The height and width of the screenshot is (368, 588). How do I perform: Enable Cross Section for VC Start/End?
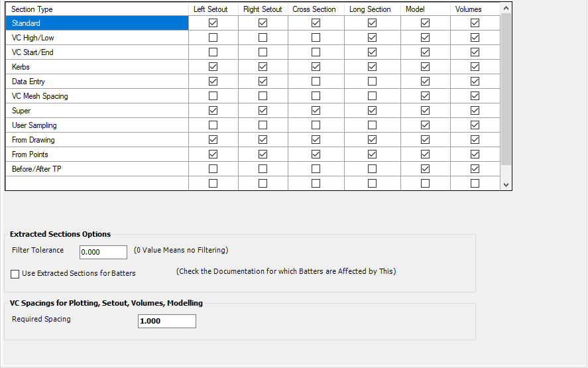point(316,52)
